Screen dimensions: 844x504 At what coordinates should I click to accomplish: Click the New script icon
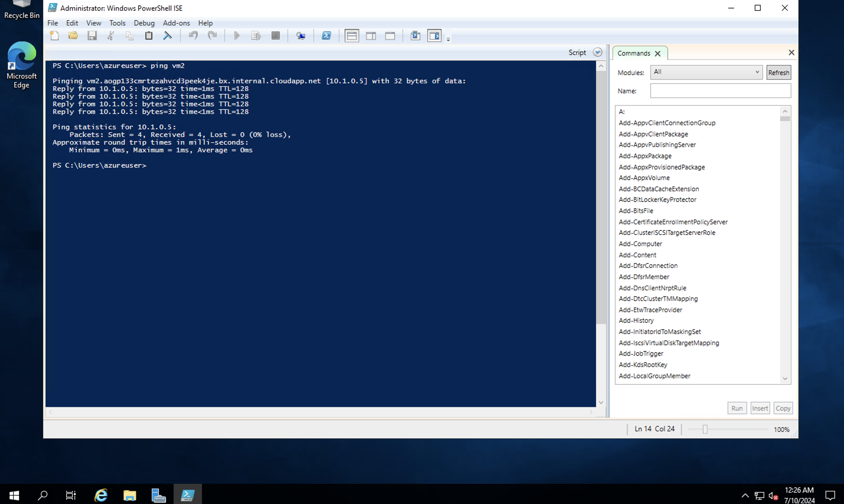pyautogui.click(x=54, y=36)
